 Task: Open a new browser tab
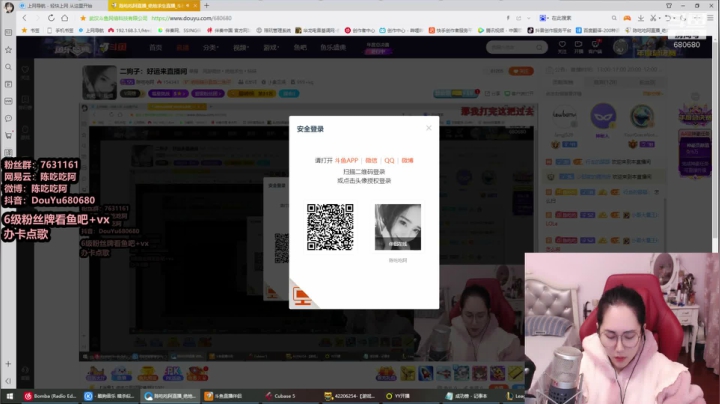[x=207, y=6]
